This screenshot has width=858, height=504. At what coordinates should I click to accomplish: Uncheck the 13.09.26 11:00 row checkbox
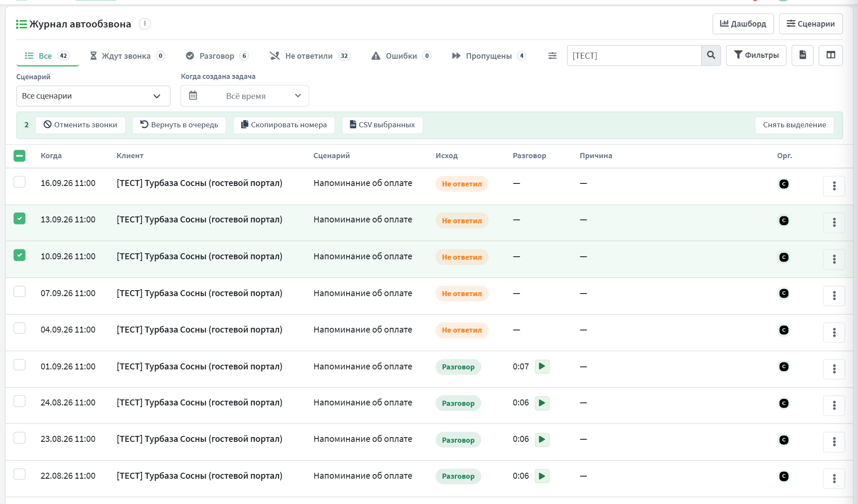click(19, 219)
